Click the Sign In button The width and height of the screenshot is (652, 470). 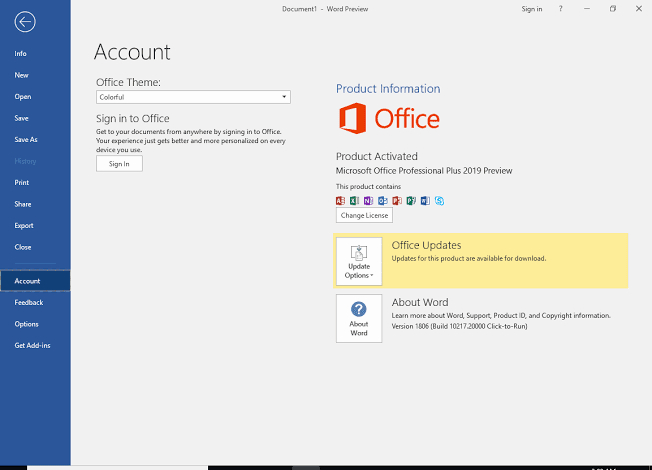(x=119, y=164)
